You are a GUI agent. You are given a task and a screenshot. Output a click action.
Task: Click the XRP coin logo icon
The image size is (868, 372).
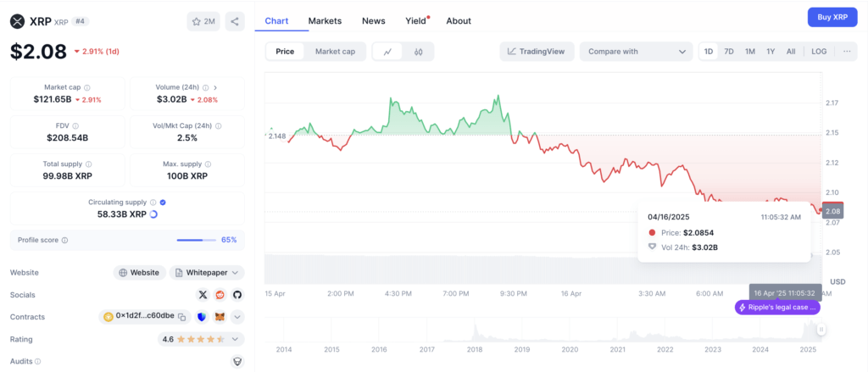pos(19,21)
